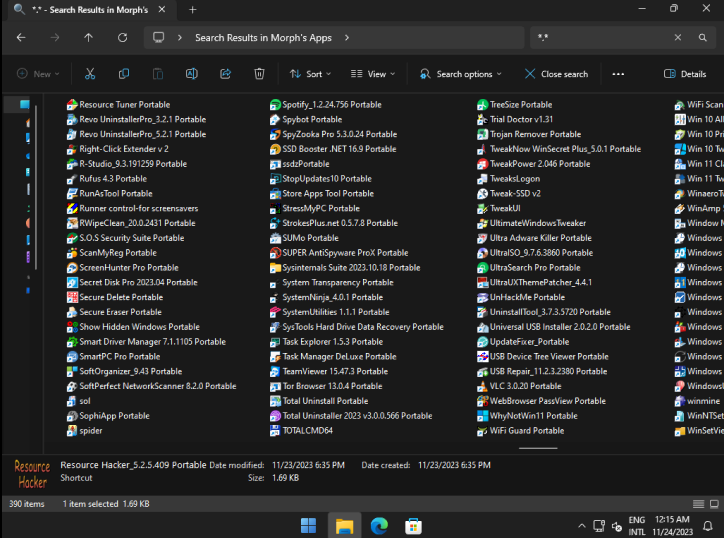Click the search input field
This screenshot has width=724, height=538.
pyautogui.click(x=600, y=37)
